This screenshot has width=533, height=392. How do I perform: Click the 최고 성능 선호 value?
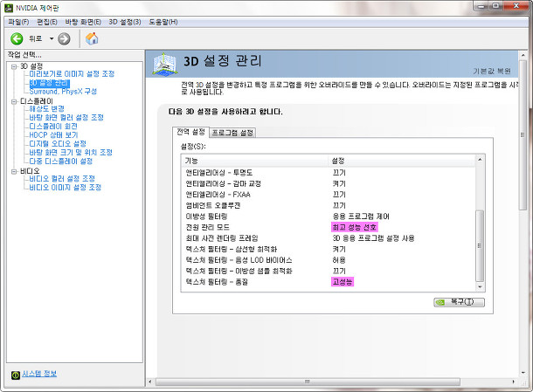tap(354, 227)
